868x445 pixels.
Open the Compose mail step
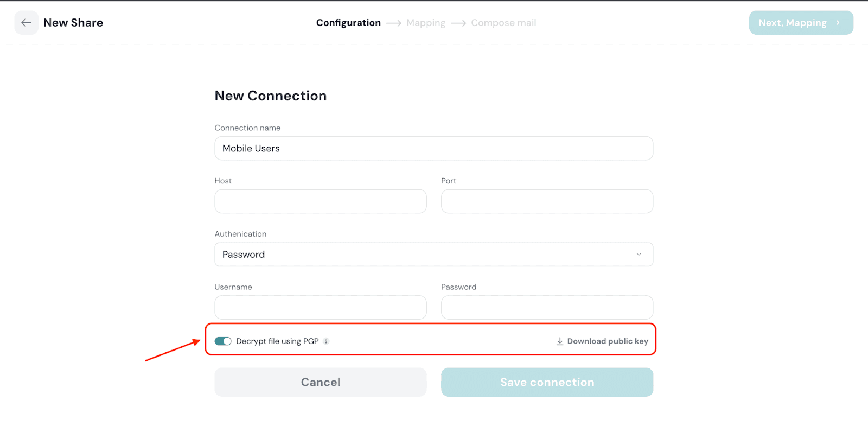coord(503,23)
